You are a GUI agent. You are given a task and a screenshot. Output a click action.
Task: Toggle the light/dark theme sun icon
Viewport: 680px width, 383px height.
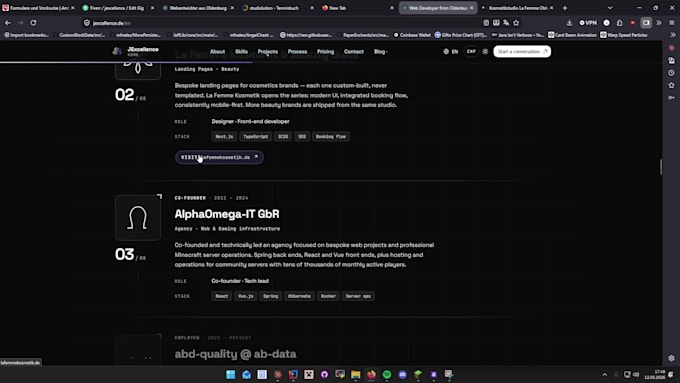(x=485, y=51)
